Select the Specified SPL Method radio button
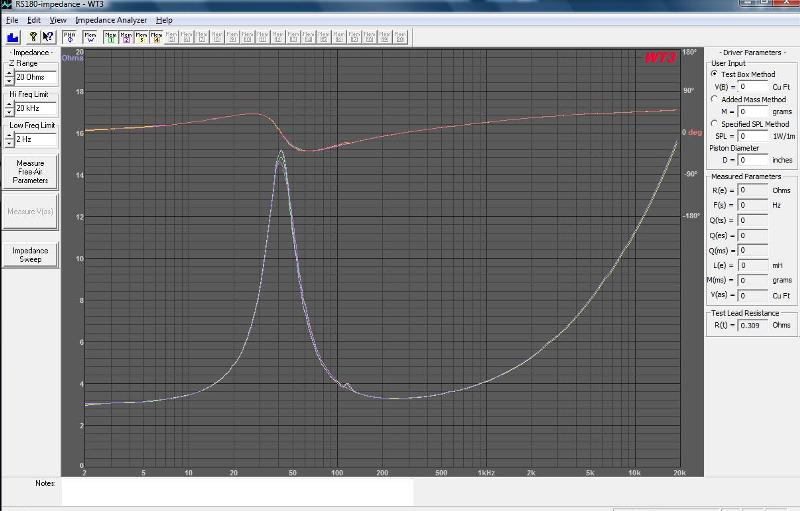The width and height of the screenshot is (800, 511). (714, 123)
